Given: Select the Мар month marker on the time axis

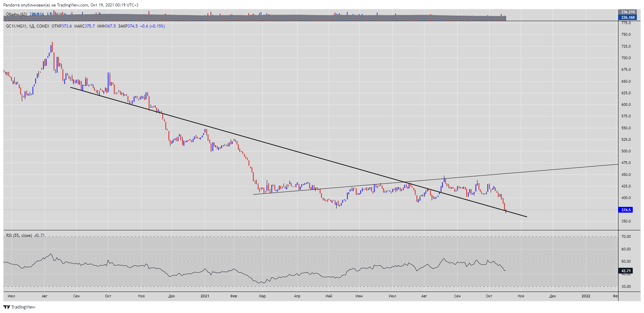Looking at the screenshot, I should (x=262, y=296).
